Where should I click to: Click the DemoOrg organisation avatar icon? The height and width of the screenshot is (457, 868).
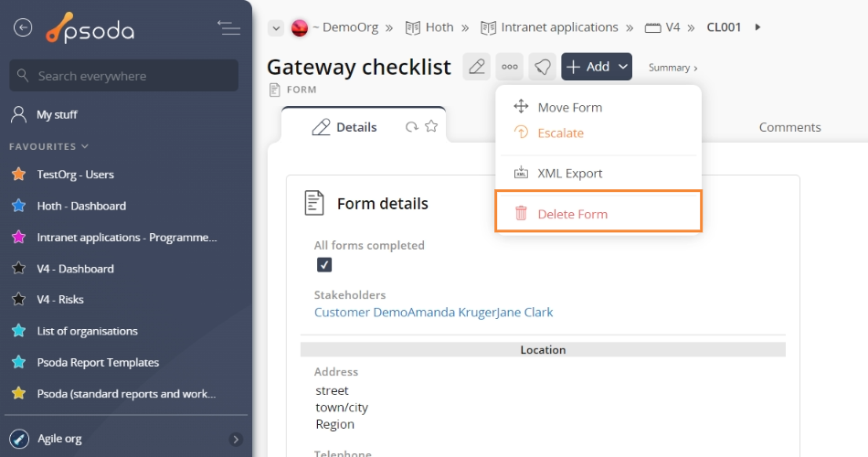[300, 27]
